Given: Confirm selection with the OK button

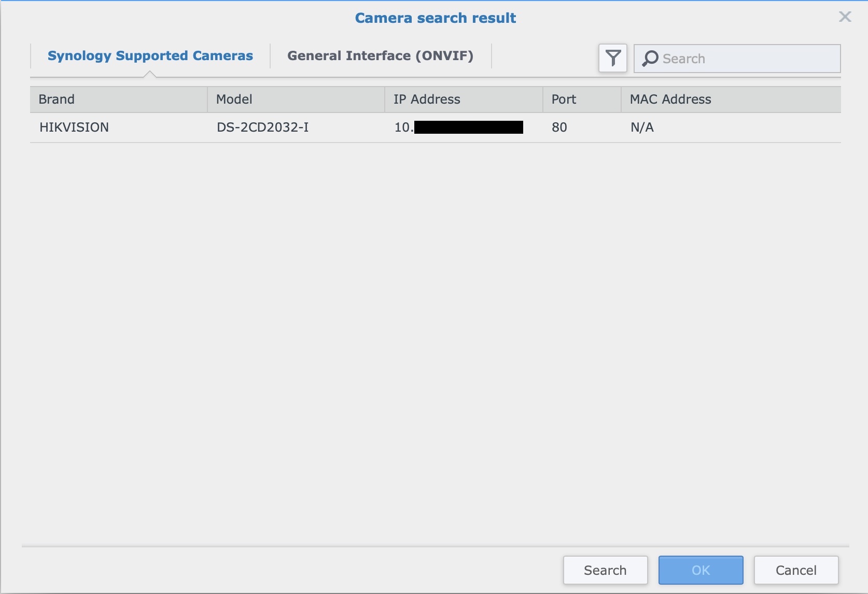Looking at the screenshot, I should (701, 570).
